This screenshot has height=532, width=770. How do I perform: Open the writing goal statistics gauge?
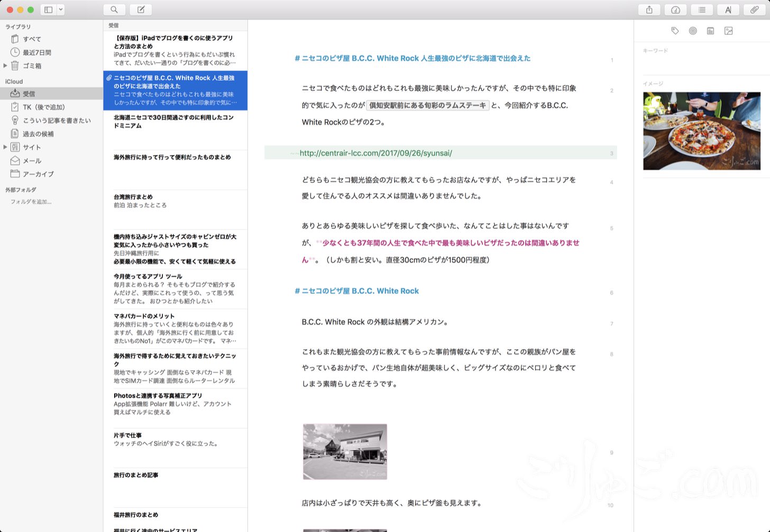(675, 9)
